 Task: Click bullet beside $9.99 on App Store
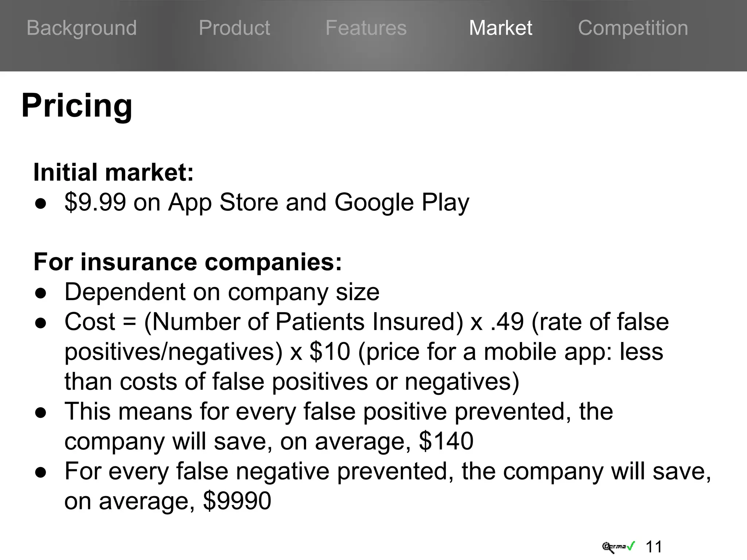[x=41, y=204]
